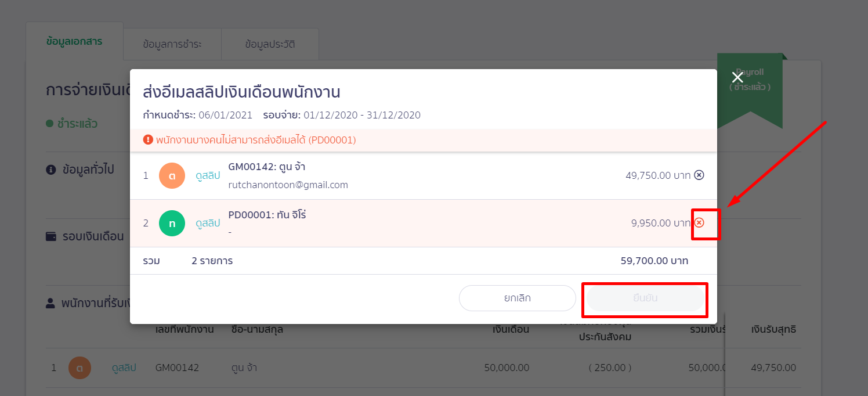Select amount 9,950.00 บาท in dialog
The height and width of the screenshot is (396, 868).
point(661,222)
